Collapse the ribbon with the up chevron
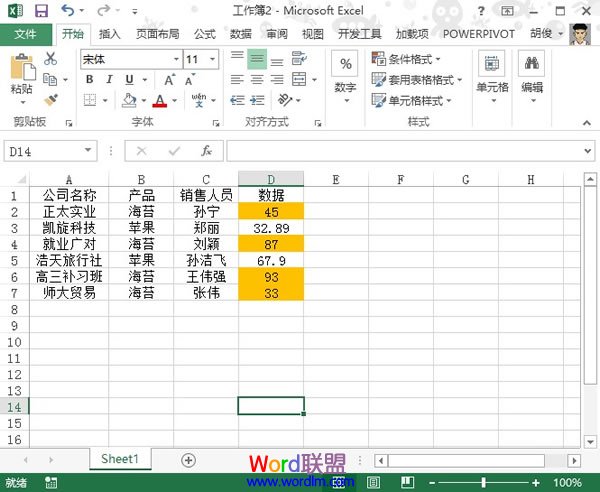 (x=587, y=123)
